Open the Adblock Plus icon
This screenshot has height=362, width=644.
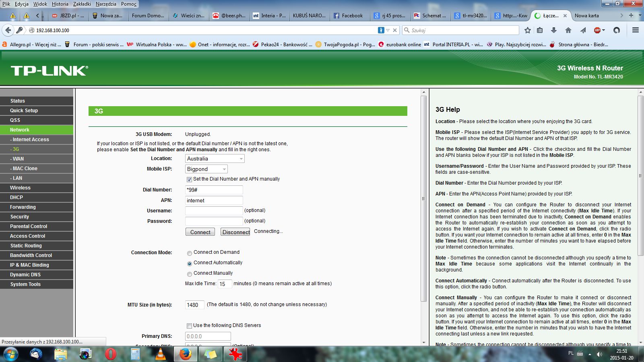point(598,30)
